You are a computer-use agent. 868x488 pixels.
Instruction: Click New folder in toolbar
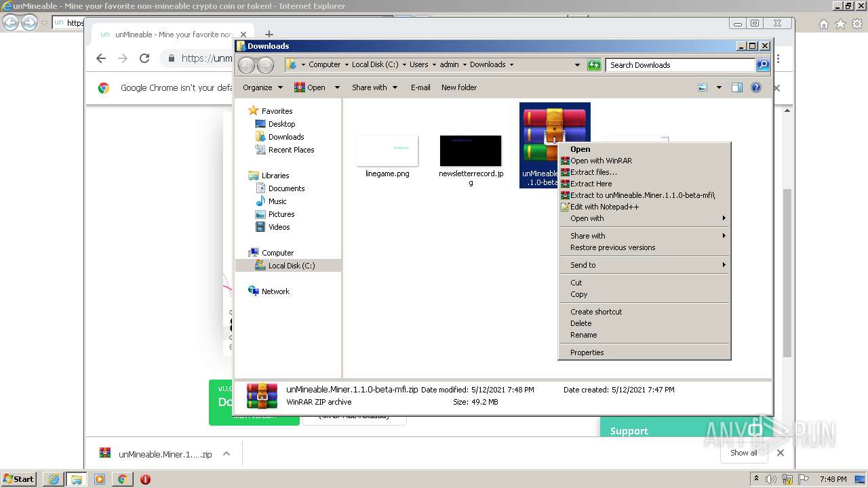[459, 87]
